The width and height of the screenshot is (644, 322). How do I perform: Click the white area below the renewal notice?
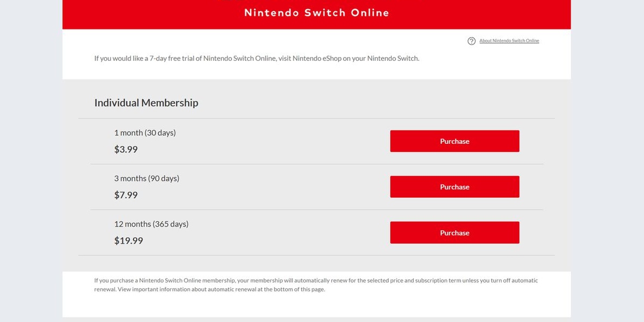(316, 306)
